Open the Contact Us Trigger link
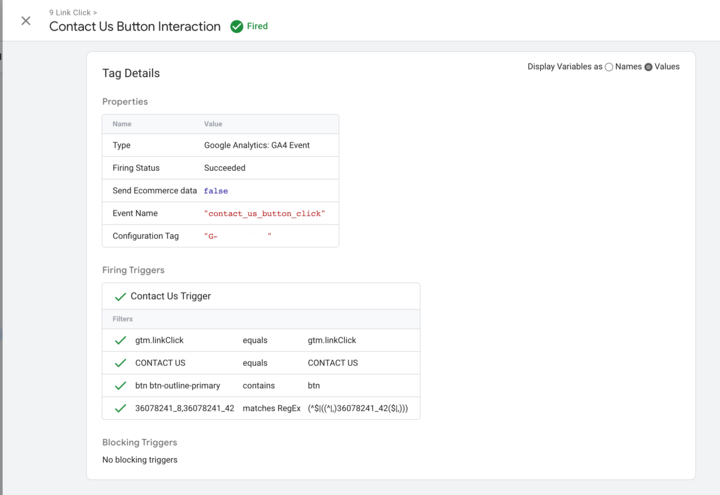This screenshot has width=720, height=495. point(170,296)
